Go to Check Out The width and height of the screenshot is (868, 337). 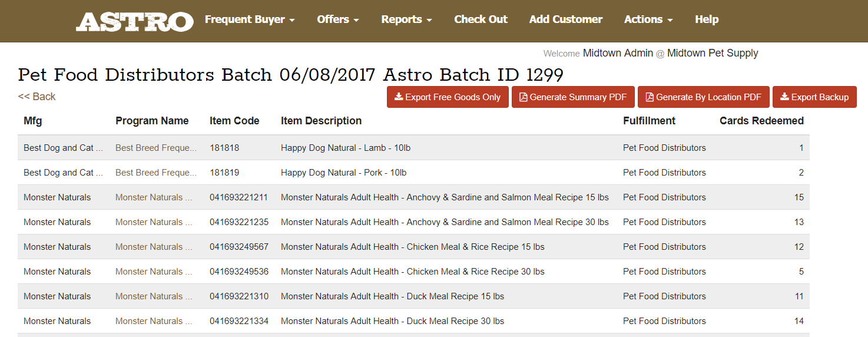[481, 19]
